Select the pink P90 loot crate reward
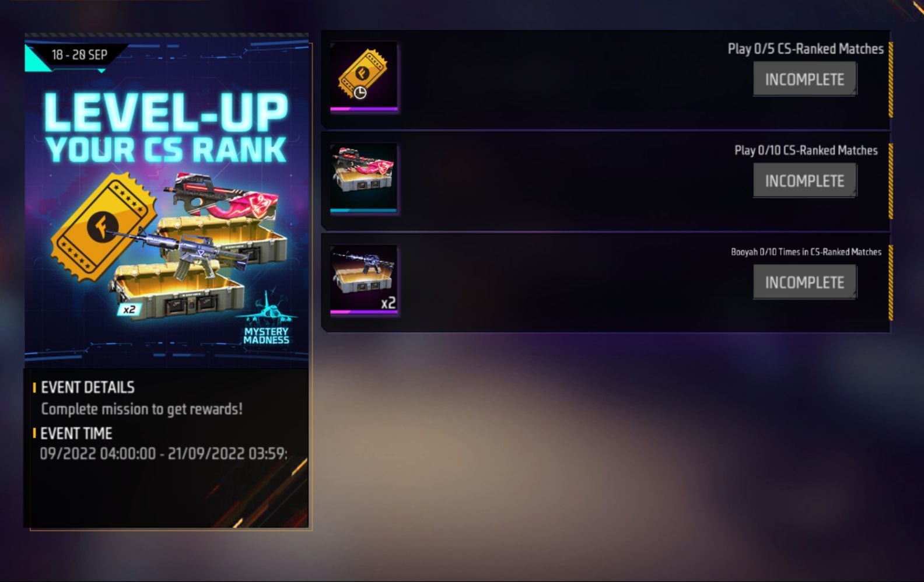The height and width of the screenshot is (582, 924). click(x=364, y=178)
